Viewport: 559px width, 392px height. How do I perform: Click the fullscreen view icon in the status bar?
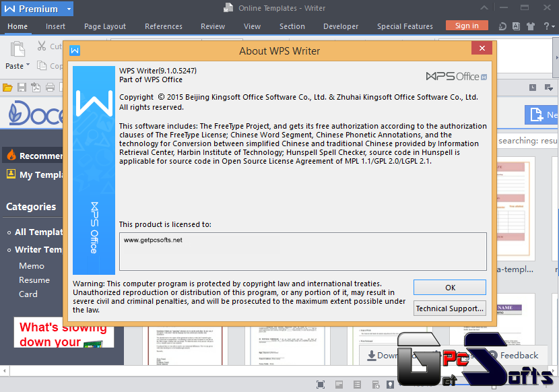pyautogui.click(x=321, y=385)
